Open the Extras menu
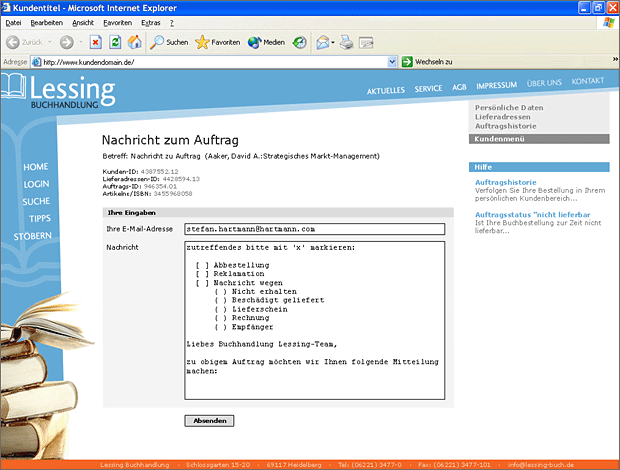620x470 pixels. pos(151,23)
